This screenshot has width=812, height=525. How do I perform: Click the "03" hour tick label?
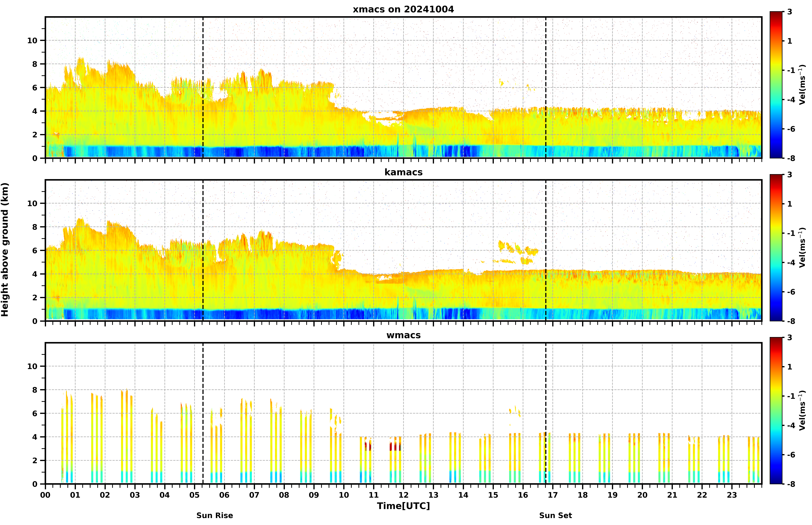(x=135, y=495)
